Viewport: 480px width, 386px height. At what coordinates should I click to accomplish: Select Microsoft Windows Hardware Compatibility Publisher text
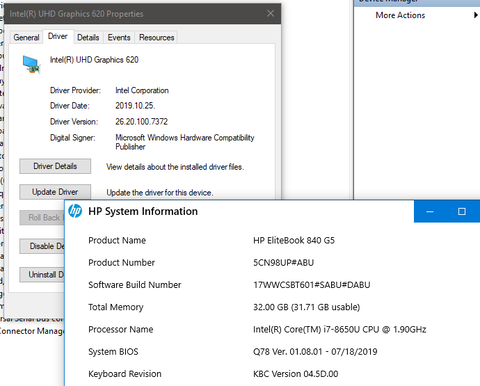[185, 142]
